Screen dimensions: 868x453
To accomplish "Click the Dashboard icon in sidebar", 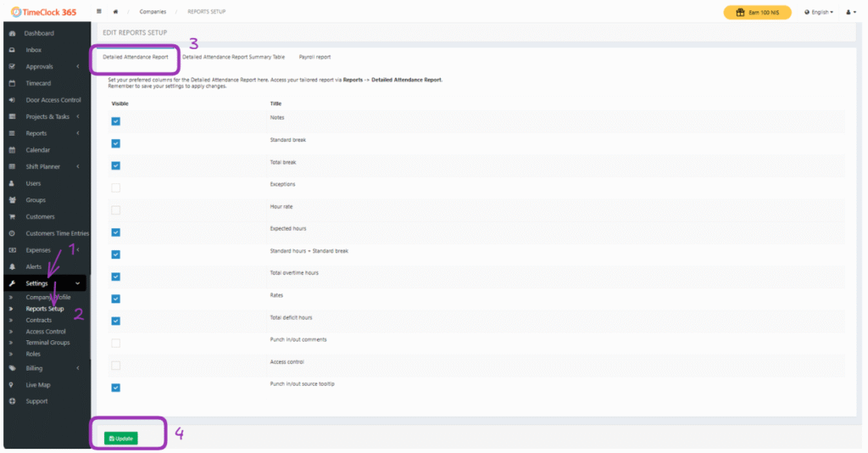I will click(x=12, y=33).
